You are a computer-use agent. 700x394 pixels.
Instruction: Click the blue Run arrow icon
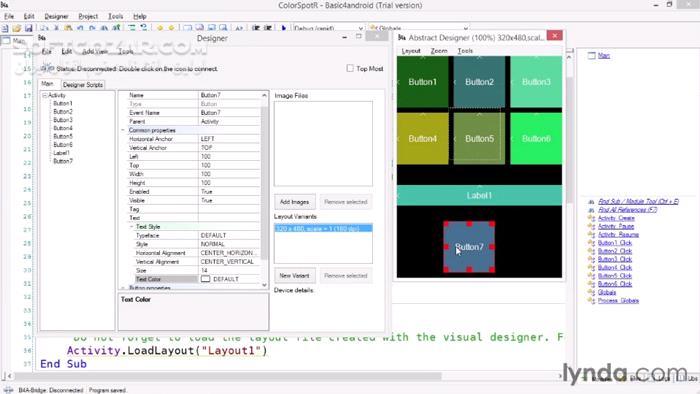click(283, 28)
